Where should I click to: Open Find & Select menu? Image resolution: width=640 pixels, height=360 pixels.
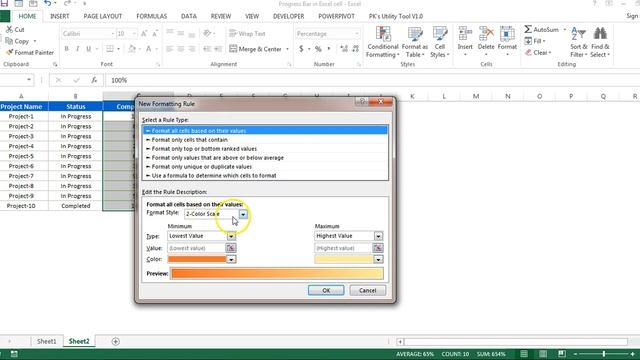(x=600, y=42)
